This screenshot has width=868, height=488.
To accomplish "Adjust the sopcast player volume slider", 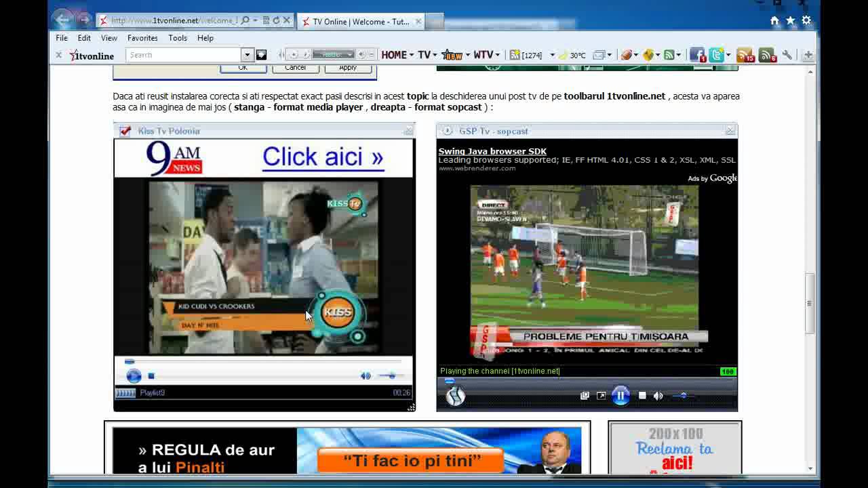I will (x=684, y=396).
